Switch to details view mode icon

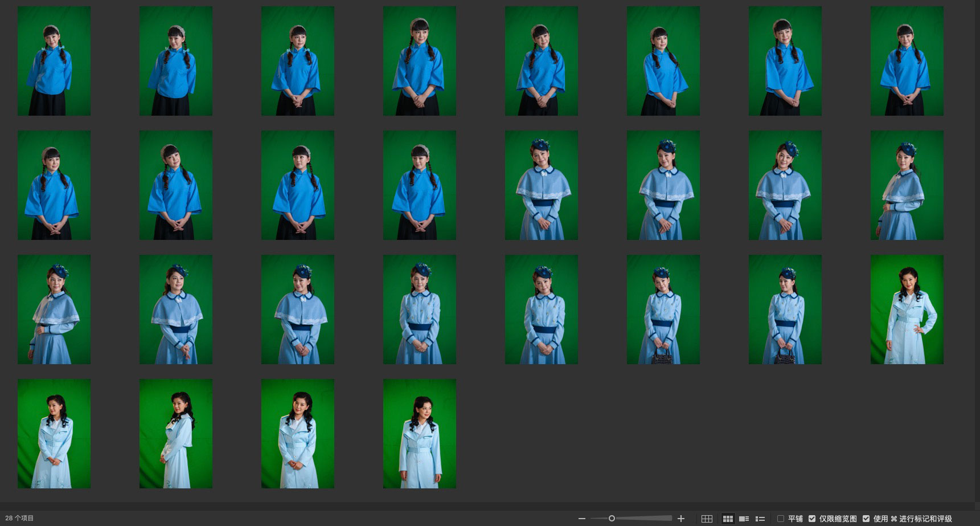(x=744, y=519)
